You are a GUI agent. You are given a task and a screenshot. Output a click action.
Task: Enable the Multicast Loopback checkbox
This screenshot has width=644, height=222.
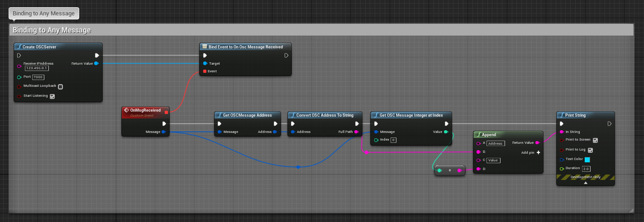pos(61,87)
